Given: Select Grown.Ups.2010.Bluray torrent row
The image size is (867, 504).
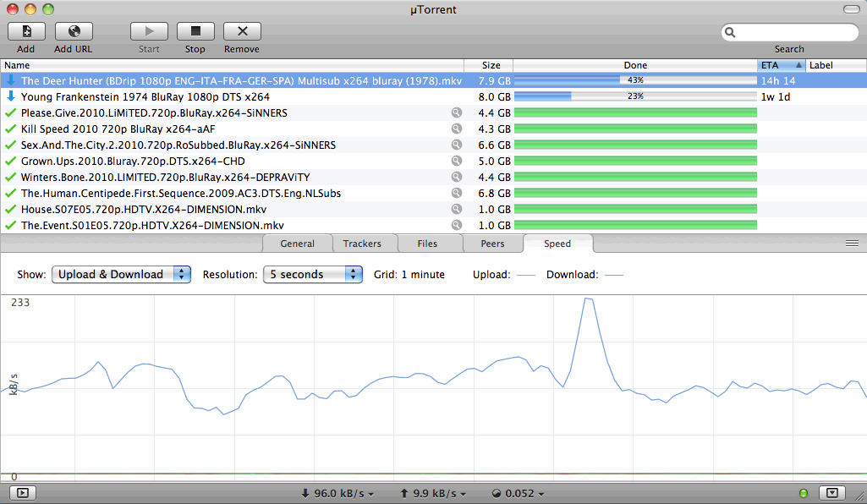Looking at the screenshot, I should coord(433,161).
